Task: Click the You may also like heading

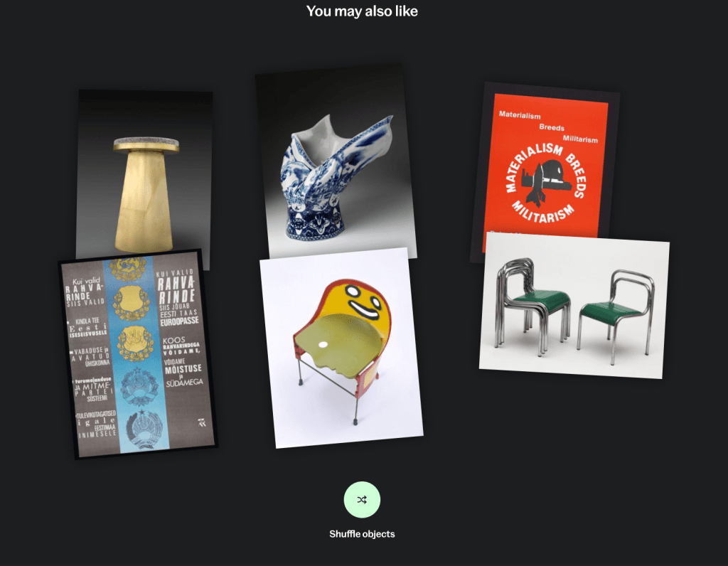Action: click(362, 11)
